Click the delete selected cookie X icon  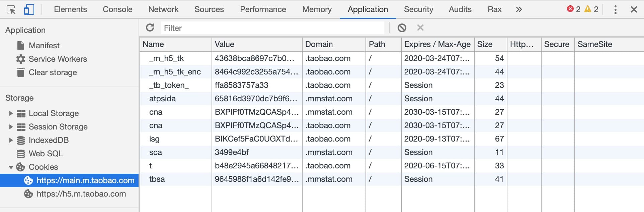pyautogui.click(x=420, y=28)
